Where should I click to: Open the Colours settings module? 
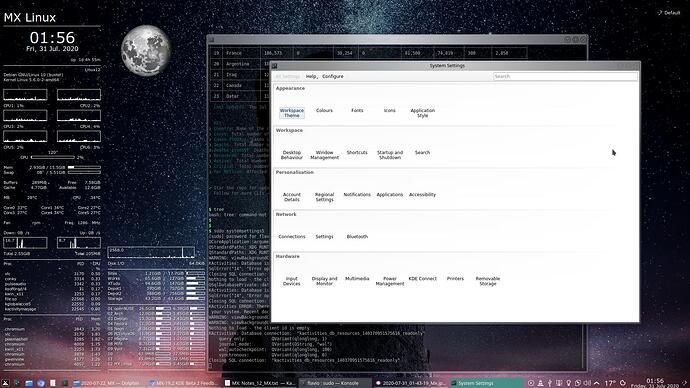324,110
